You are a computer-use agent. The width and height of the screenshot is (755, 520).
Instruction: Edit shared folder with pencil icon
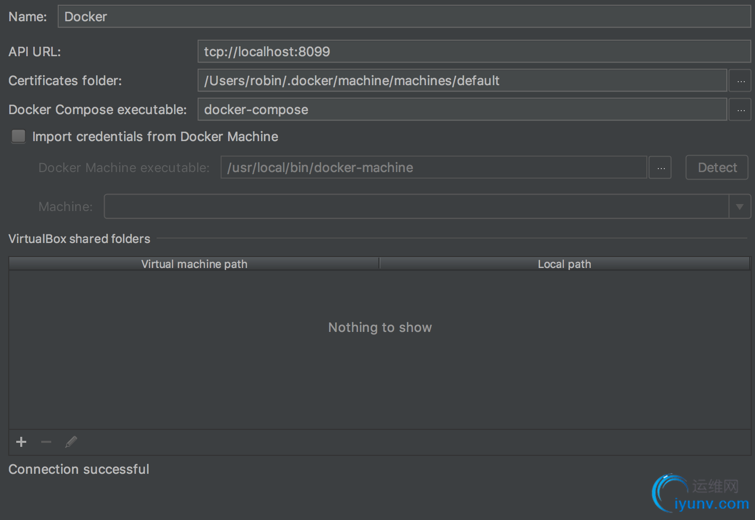click(71, 442)
